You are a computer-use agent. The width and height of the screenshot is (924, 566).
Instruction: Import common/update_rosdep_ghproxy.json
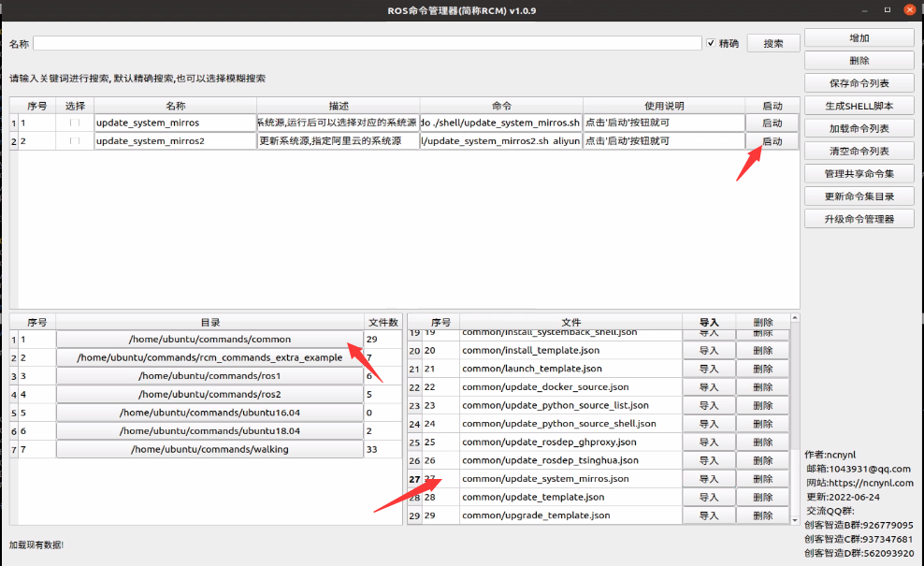pyautogui.click(x=709, y=442)
